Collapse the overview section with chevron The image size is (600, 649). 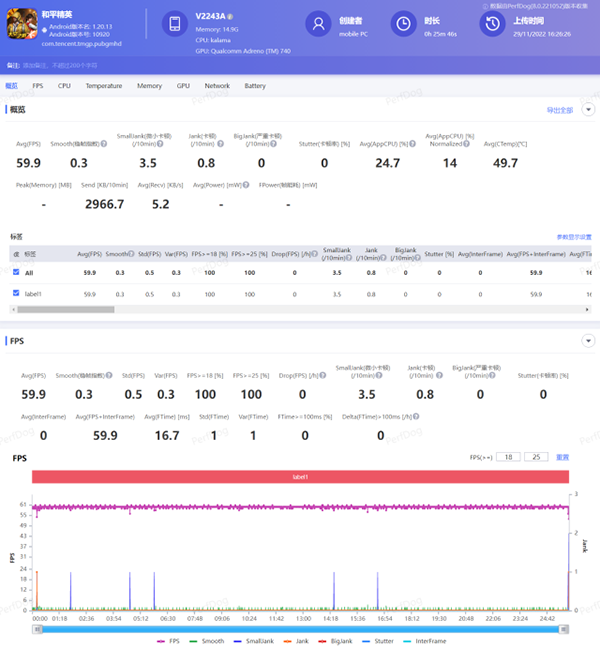[588, 109]
